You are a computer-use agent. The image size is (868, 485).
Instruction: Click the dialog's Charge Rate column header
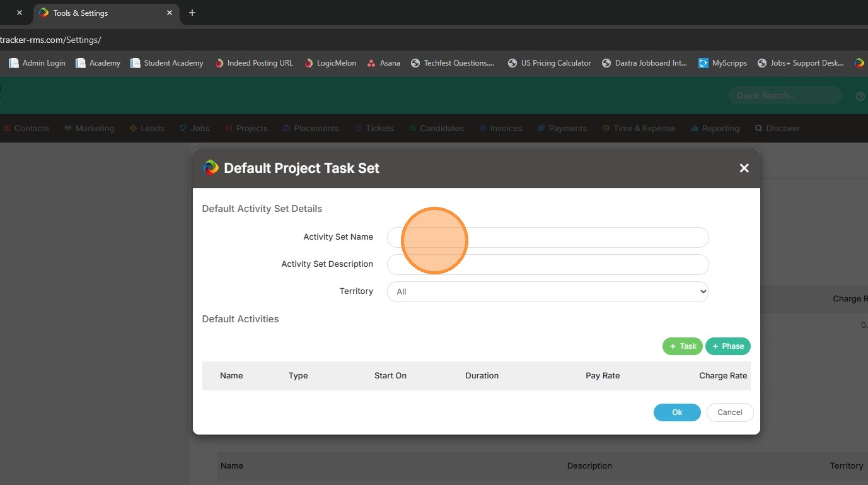pos(723,376)
